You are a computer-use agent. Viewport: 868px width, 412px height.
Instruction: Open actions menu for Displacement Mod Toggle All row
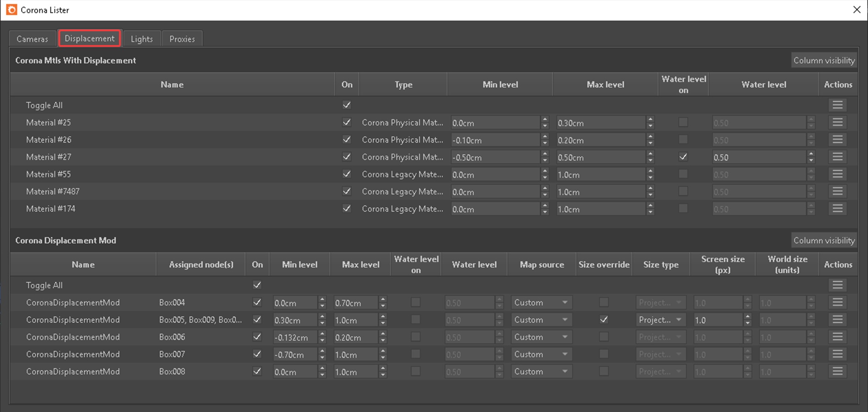coord(837,285)
